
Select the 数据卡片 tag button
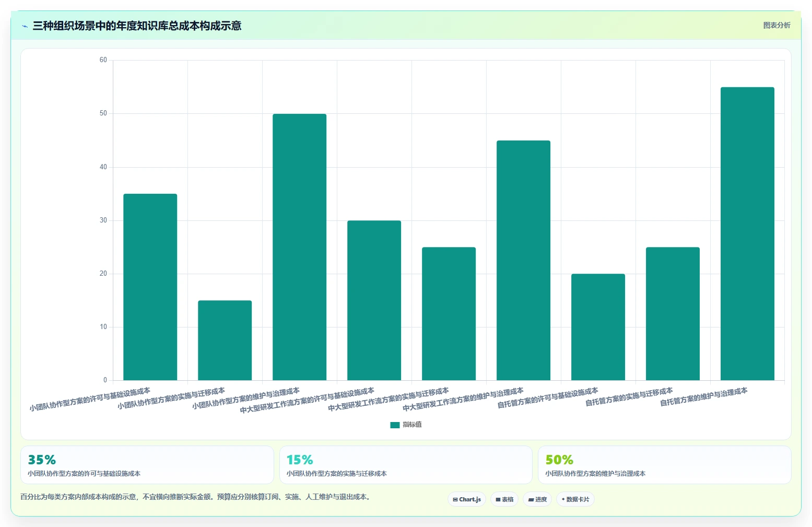click(x=575, y=499)
